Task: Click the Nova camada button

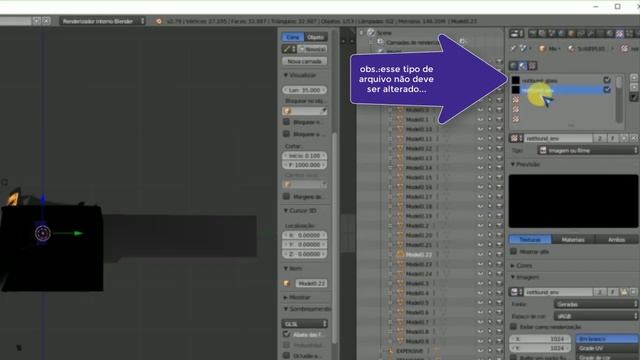Action: (304, 61)
